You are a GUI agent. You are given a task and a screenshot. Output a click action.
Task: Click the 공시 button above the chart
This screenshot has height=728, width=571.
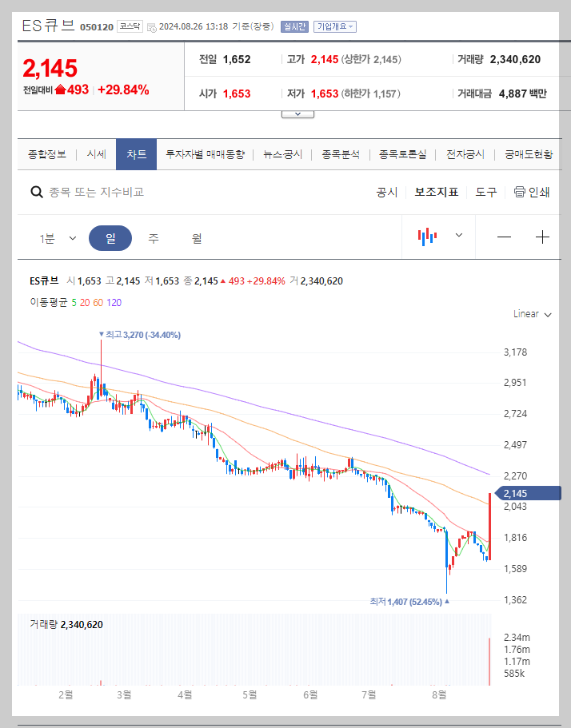click(x=387, y=192)
